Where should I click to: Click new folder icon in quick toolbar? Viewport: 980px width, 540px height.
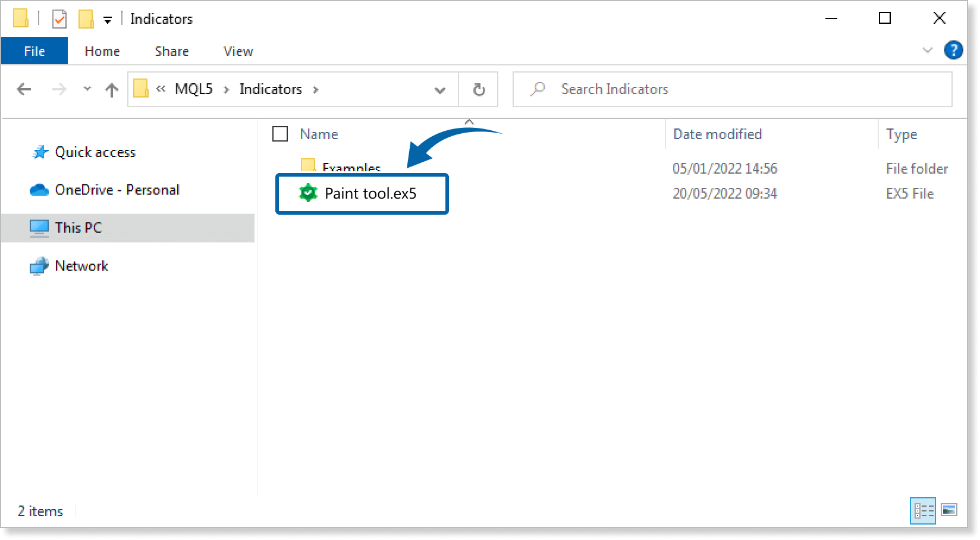(86, 19)
